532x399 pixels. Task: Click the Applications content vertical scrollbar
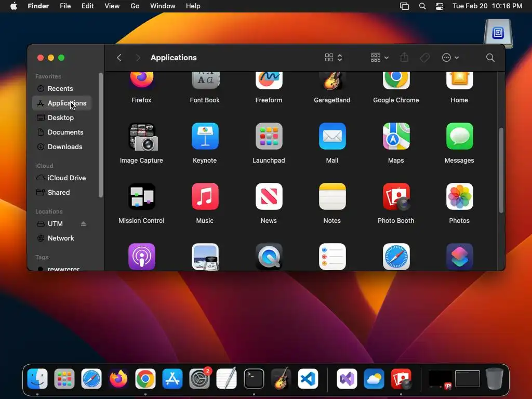(x=501, y=170)
